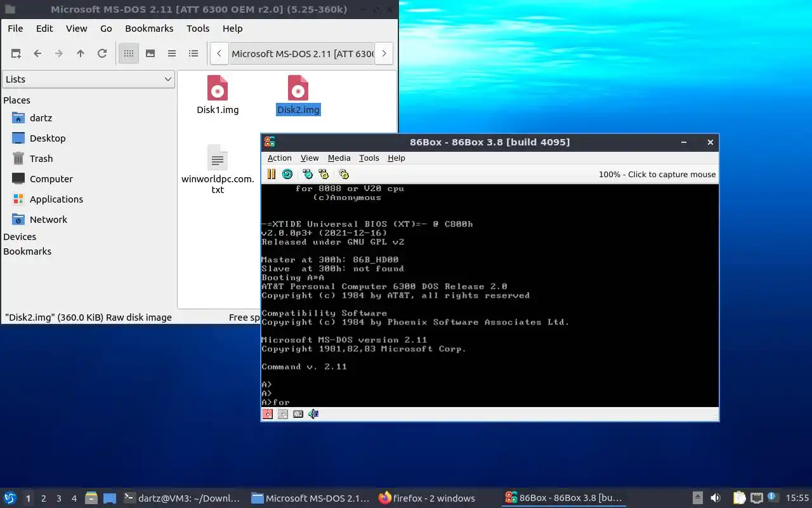The width and height of the screenshot is (812, 508).
Task: Open a new tab in file manager toolbar
Action: [16, 54]
